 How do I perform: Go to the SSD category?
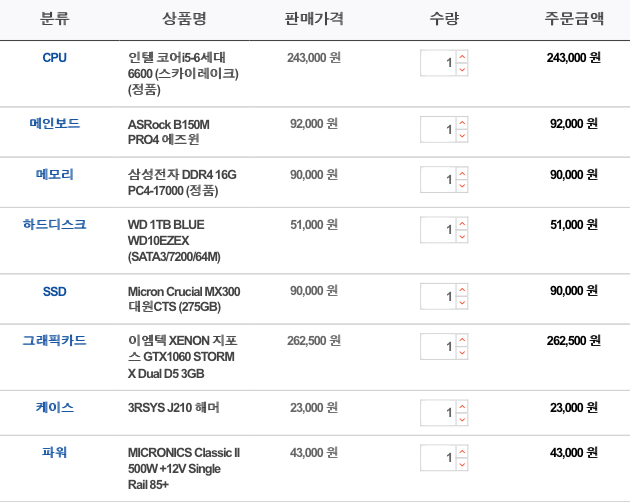click(55, 291)
